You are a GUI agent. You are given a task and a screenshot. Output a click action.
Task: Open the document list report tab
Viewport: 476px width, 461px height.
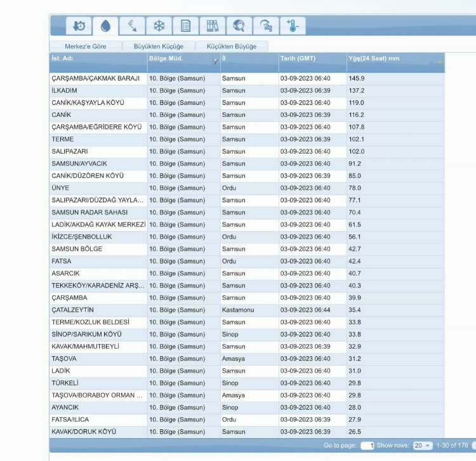pos(186,26)
